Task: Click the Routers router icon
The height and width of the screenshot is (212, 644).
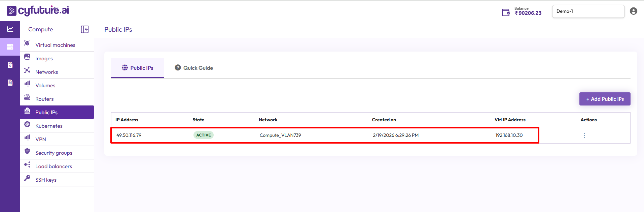Action: coord(27,97)
